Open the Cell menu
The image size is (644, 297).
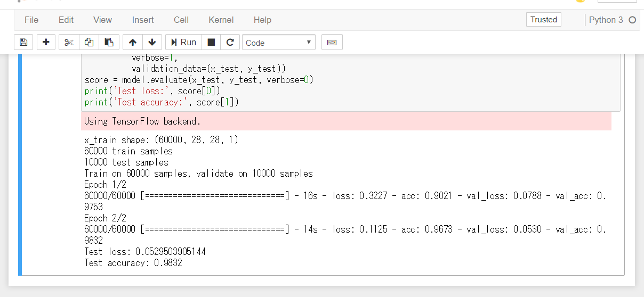pyautogui.click(x=181, y=20)
